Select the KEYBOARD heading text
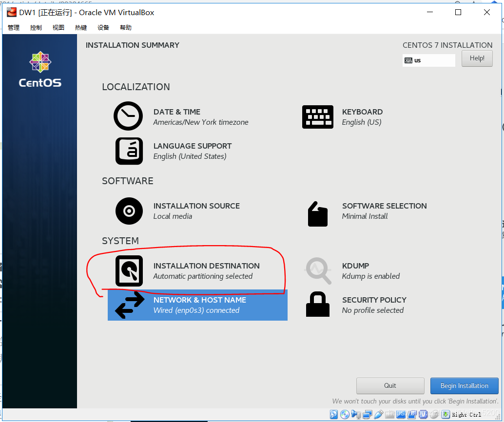The image size is (504, 422). coord(362,112)
